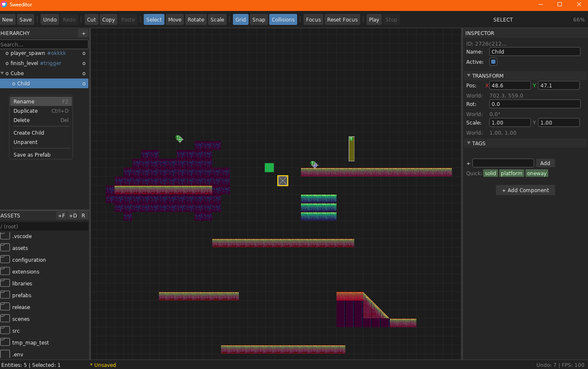Screen dimensions: 588x369
Task: Click the Sweeditor heart app icon
Action: [4, 5]
